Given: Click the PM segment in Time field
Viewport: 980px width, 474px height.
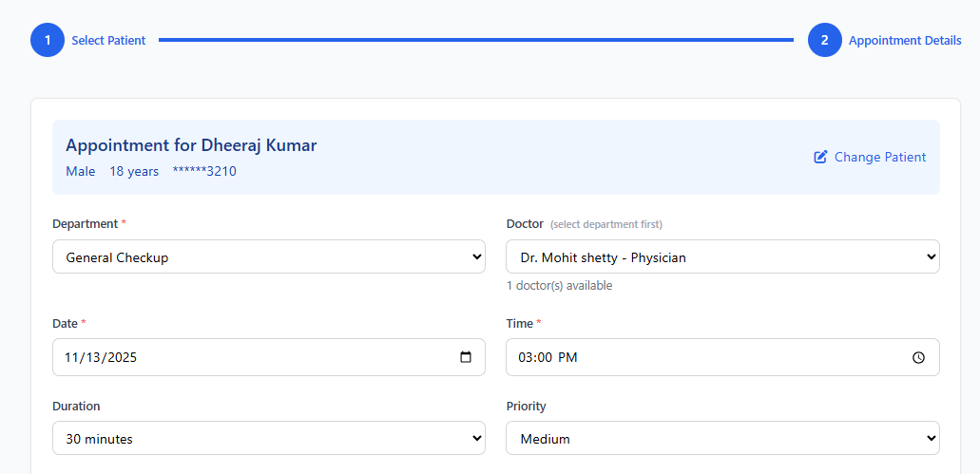Looking at the screenshot, I should tap(567, 357).
